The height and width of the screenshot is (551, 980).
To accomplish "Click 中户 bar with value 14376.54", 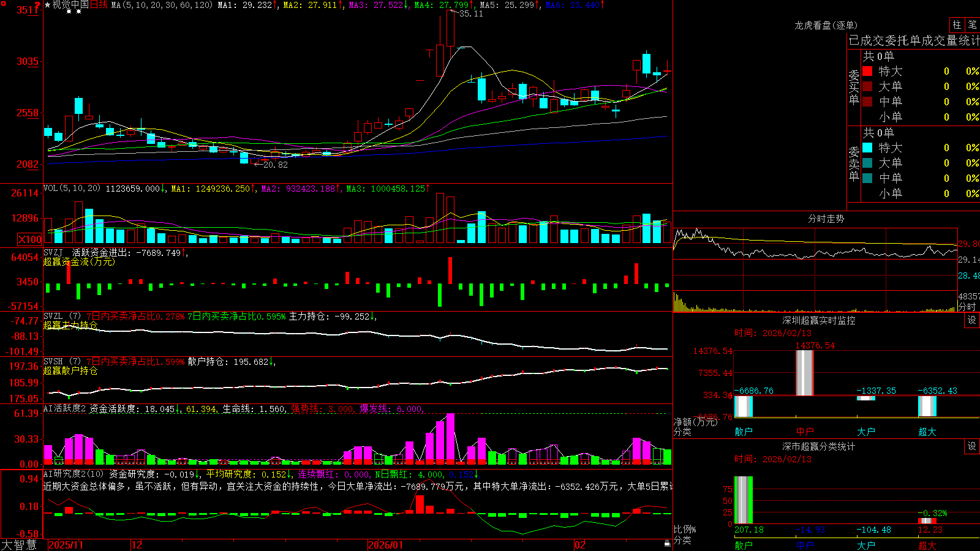I will click(804, 373).
